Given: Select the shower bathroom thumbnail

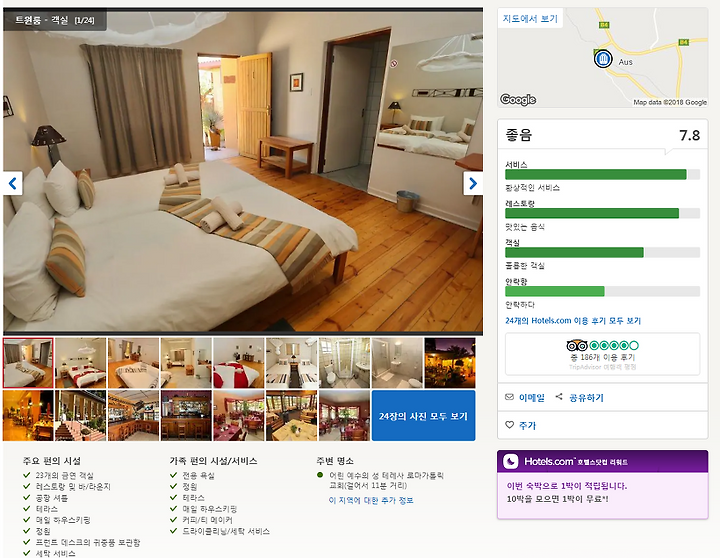Looking at the screenshot, I should (x=344, y=363).
